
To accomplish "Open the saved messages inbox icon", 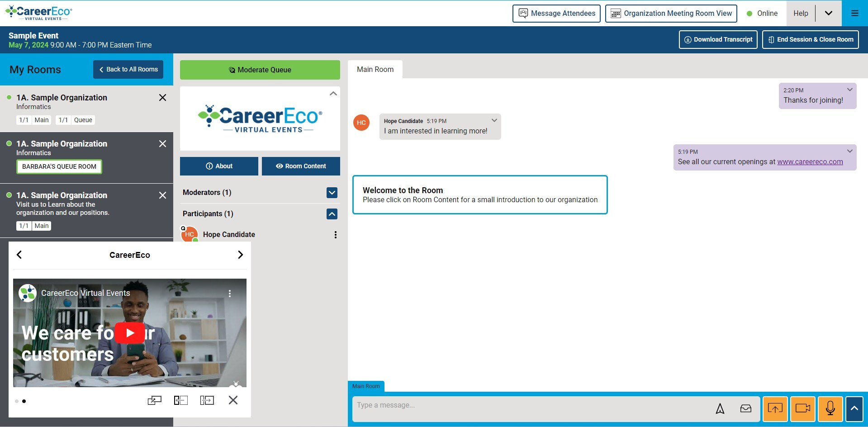I will (746, 409).
